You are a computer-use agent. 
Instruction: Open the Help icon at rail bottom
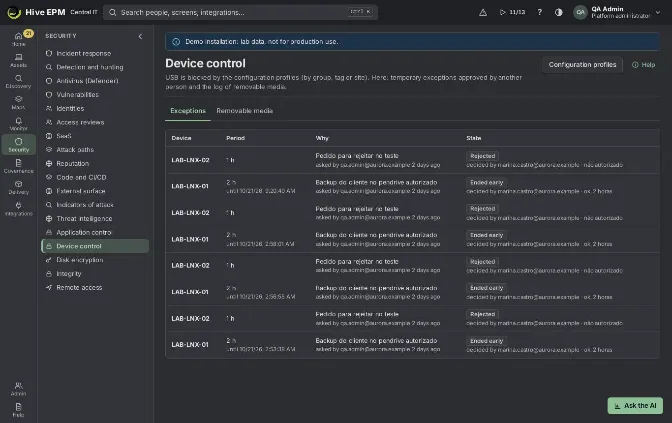click(18, 410)
